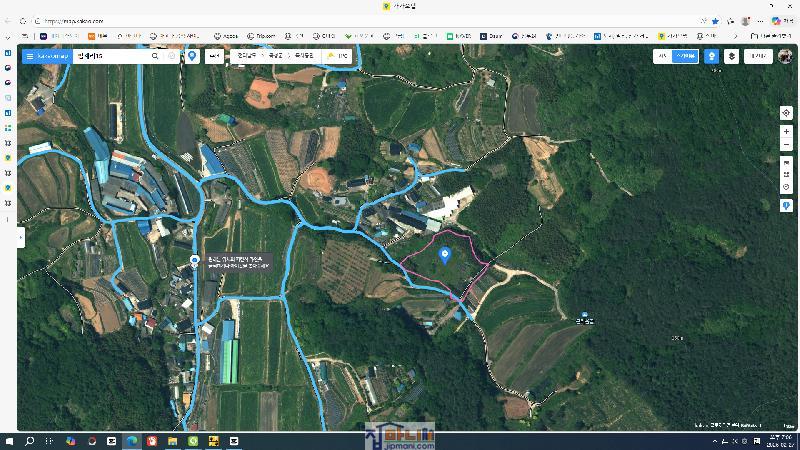Click the current location compass button

pos(787,113)
